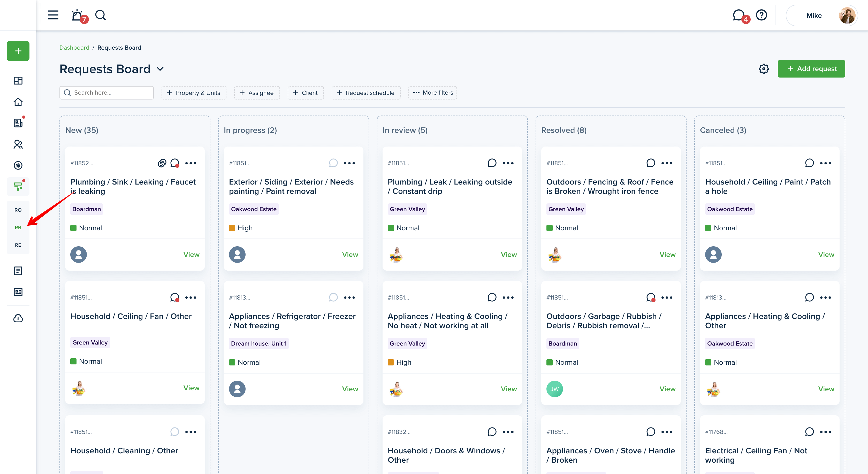Open the Property & Units filter

click(194, 93)
